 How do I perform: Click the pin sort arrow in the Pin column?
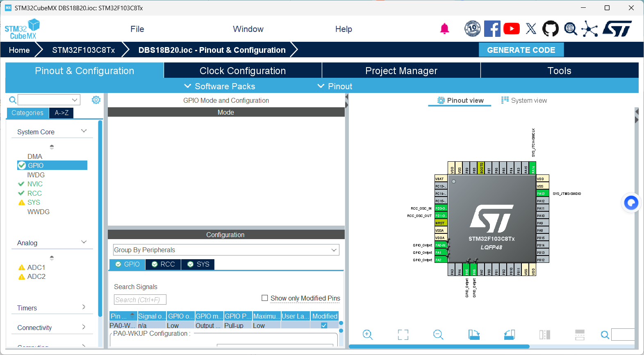132,314
